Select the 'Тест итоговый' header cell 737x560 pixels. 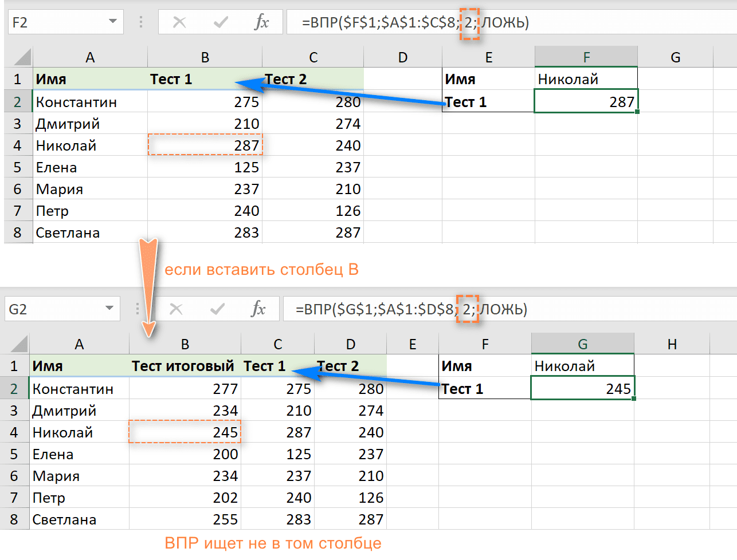pyautogui.click(x=184, y=366)
